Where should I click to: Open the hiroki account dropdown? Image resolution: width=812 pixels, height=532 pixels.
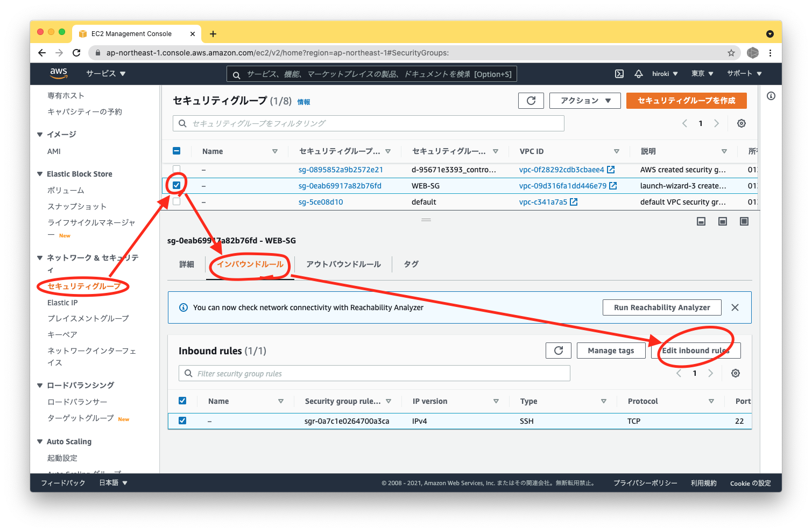tap(665, 74)
